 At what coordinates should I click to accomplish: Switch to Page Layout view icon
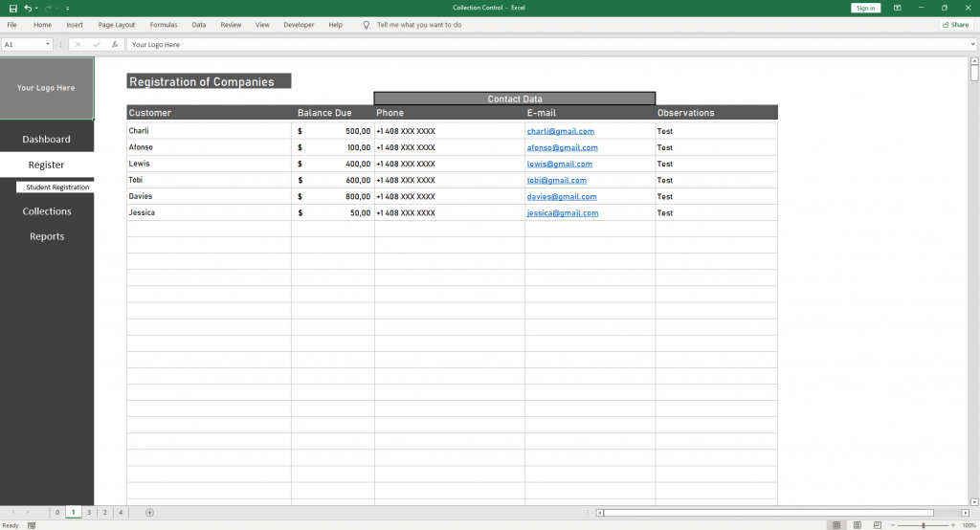point(857,525)
